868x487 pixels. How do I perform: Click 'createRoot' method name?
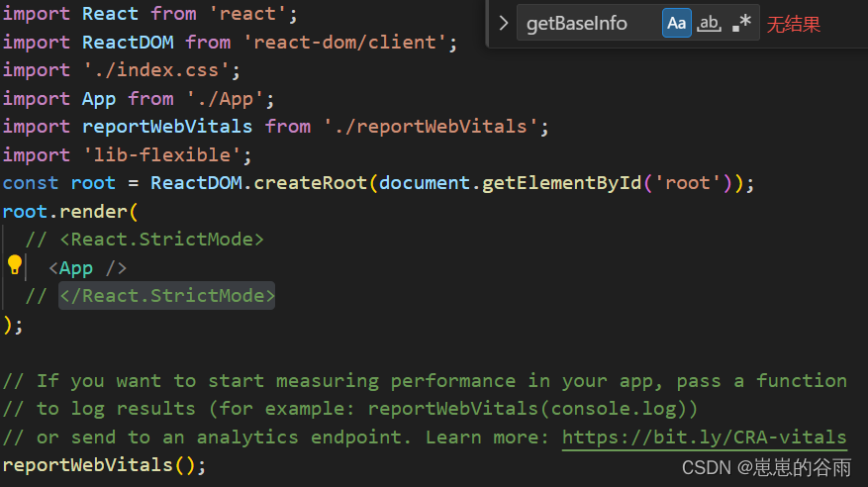(x=310, y=183)
